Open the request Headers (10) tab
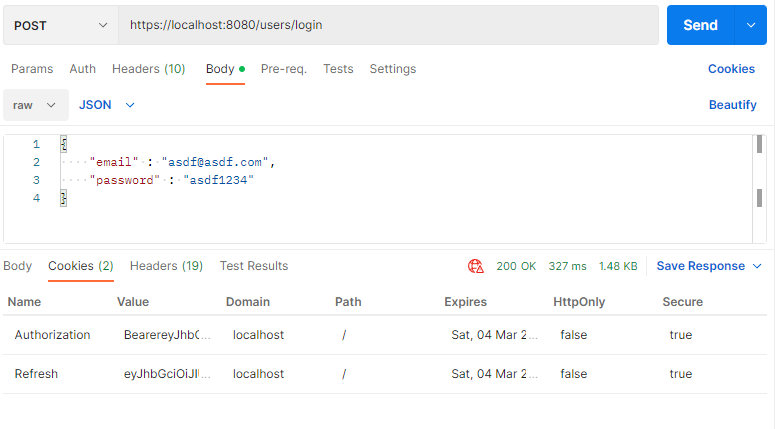Screen dimensions: 775x429 pyautogui.click(x=149, y=69)
